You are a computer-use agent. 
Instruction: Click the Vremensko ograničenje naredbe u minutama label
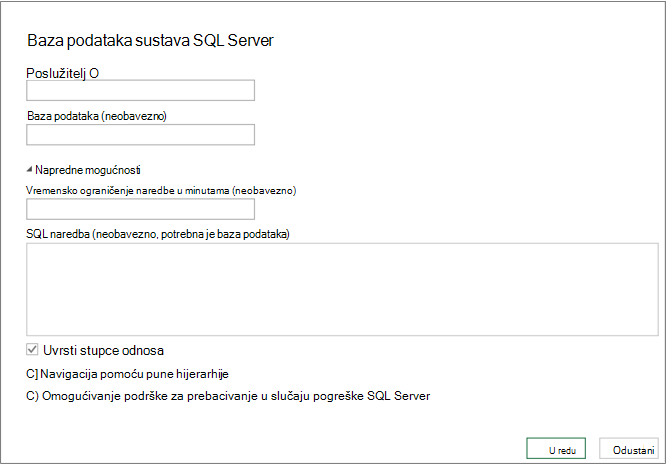(x=161, y=190)
